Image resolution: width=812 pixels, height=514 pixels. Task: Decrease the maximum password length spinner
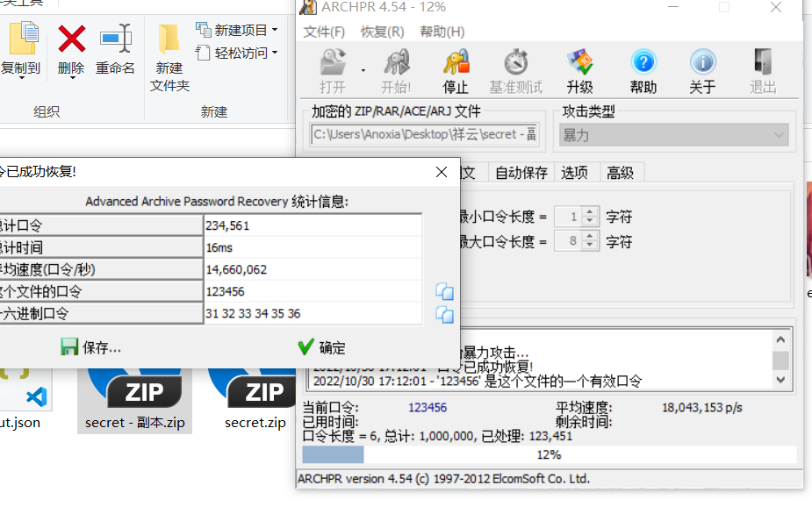point(590,246)
